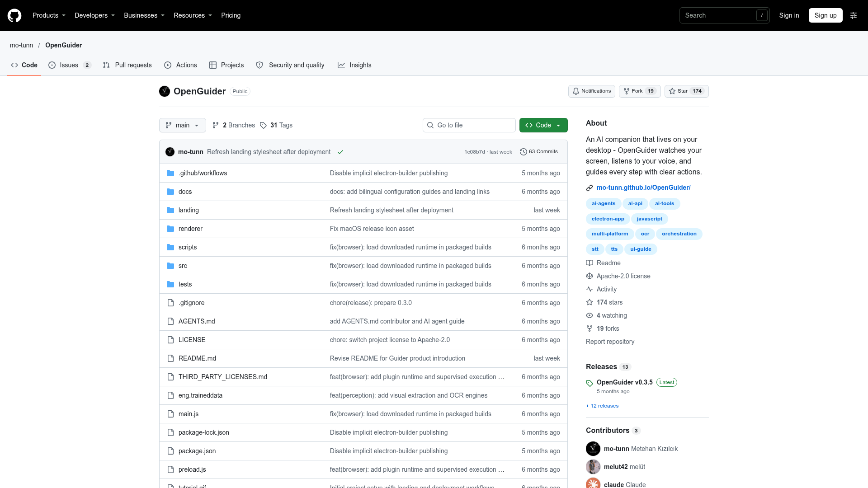Image resolution: width=868 pixels, height=488 pixels.
Task: Switch to the Insights tab
Action: click(354, 65)
